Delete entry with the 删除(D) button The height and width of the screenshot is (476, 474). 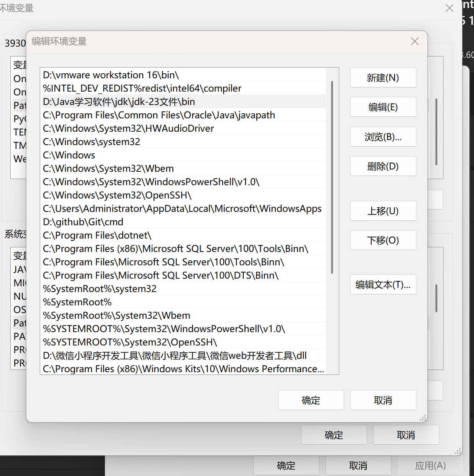point(383,166)
